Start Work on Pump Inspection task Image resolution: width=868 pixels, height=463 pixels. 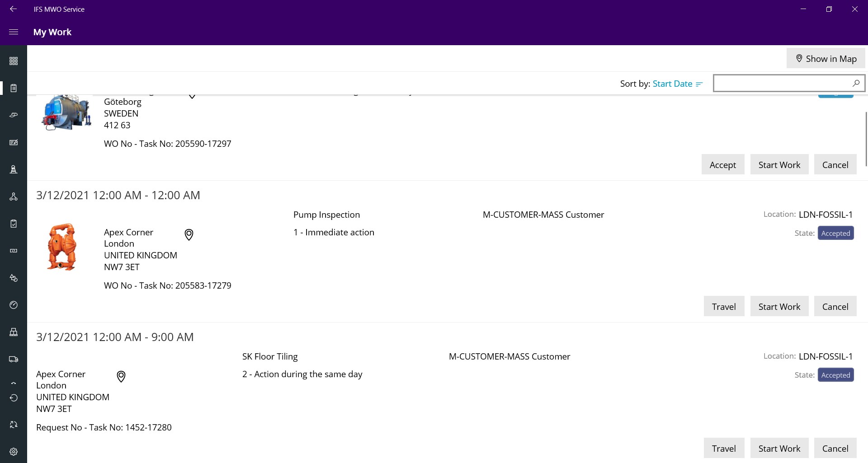pyautogui.click(x=779, y=306)
